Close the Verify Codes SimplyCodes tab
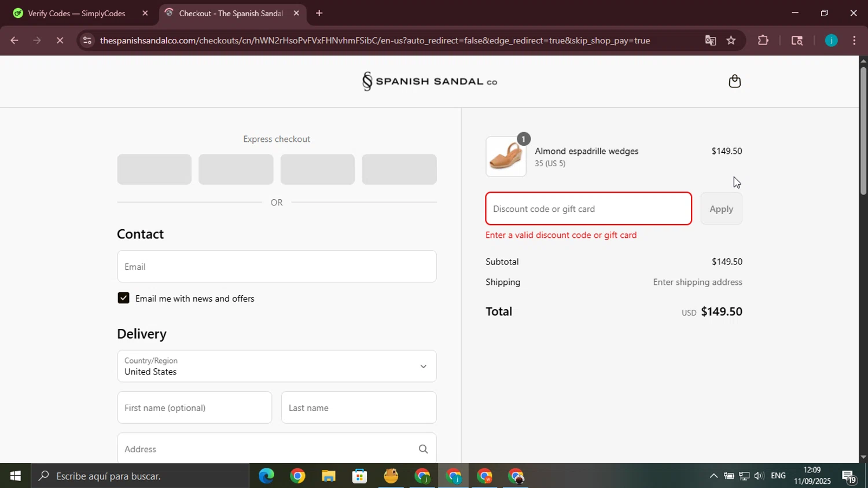Screen dimensions: 868x488 click(145, 13)
